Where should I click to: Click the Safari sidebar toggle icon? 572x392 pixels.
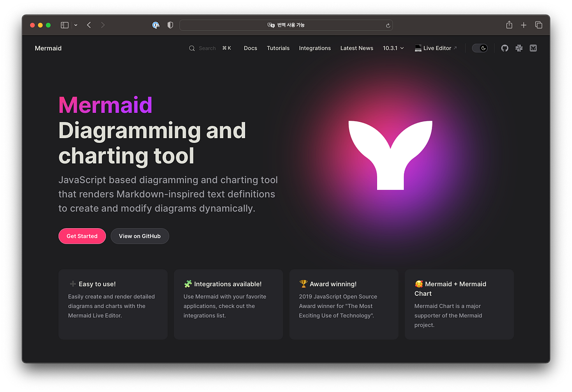(x=65, y=25)
